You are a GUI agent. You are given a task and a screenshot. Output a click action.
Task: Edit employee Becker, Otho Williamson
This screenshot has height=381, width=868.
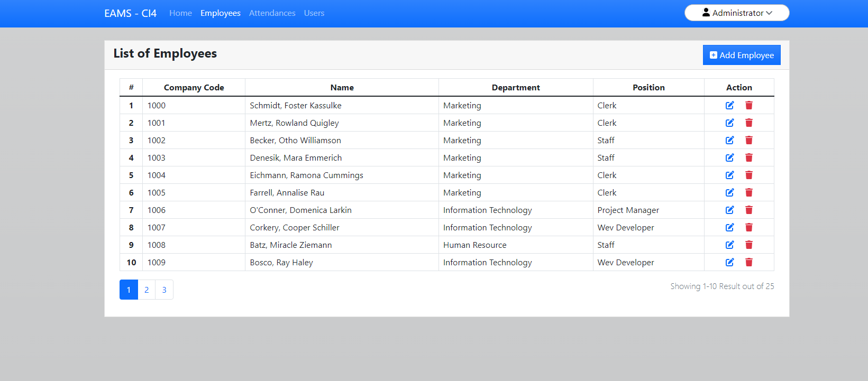tap(729, 140)
